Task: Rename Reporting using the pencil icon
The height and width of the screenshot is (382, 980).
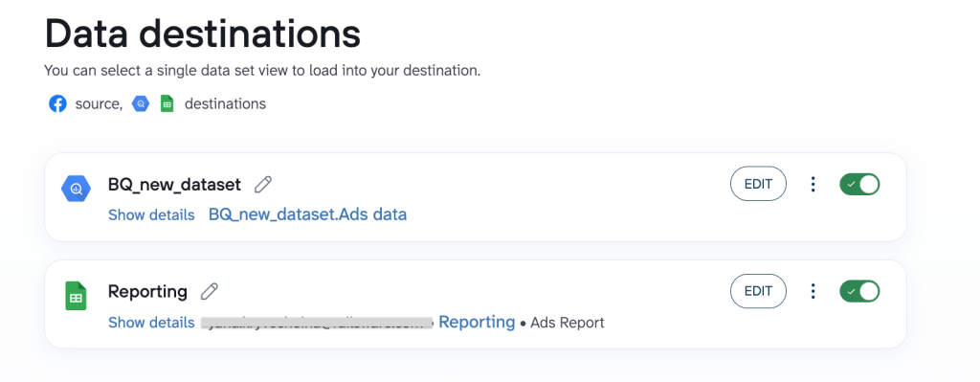Action: 210,291
